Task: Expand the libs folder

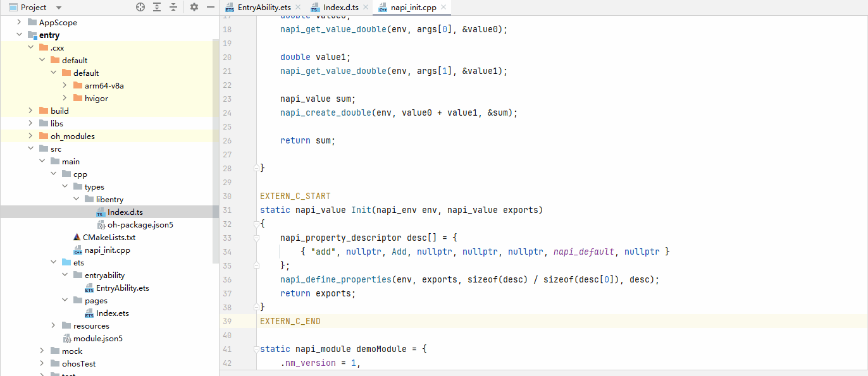Action: click(x=30, y=123)
